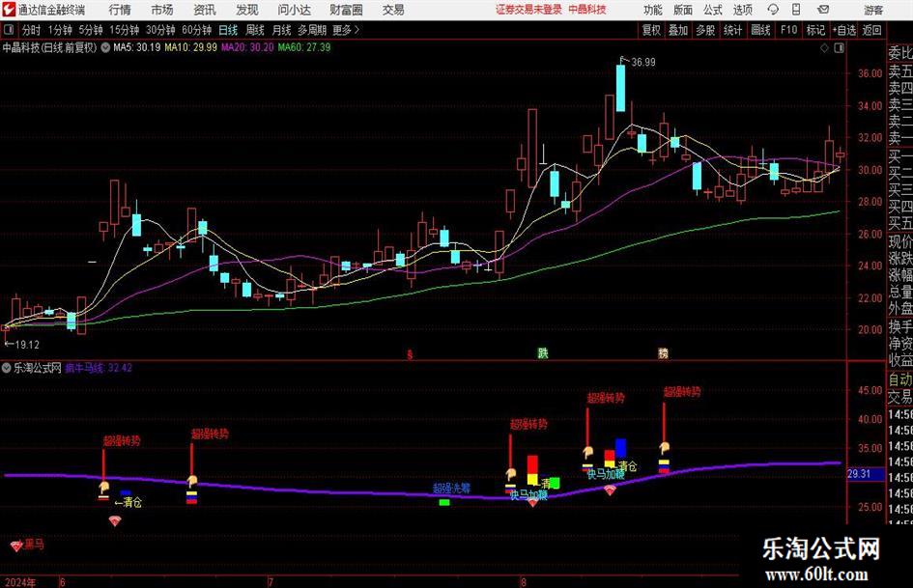Click the green 跌 marker on time axis
Viewport: 913px width, 588px height.
(x=543, y=352)
